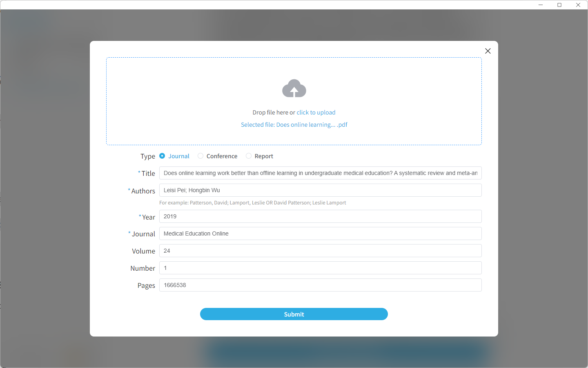Submit the reference entry form
Screen dimensions: 588x368
point(294,314)
